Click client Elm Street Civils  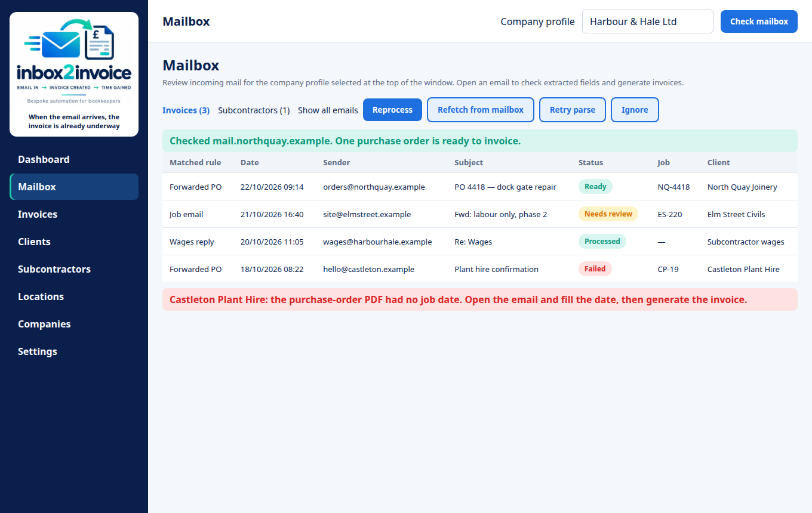(736, 214)
